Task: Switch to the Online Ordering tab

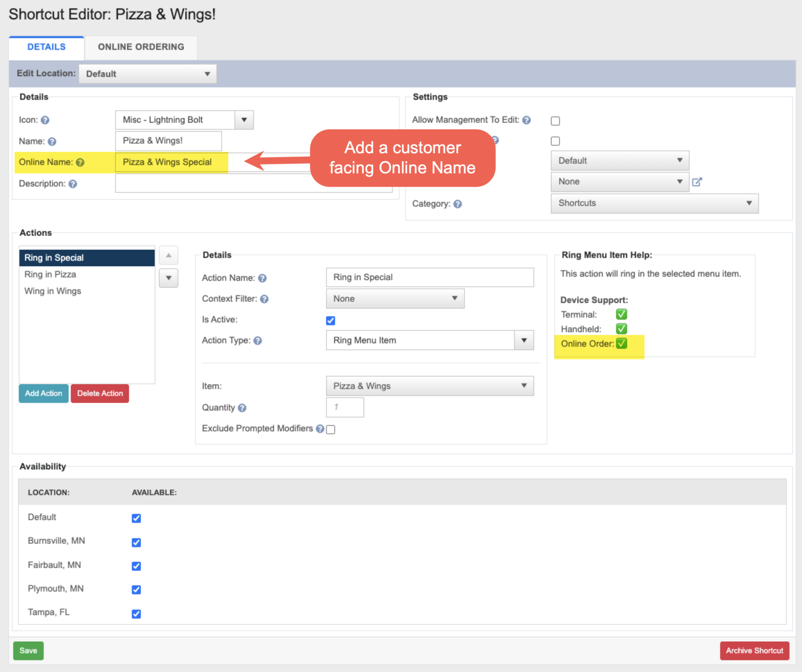Action: pyautogui.click(x=141, y=47)
